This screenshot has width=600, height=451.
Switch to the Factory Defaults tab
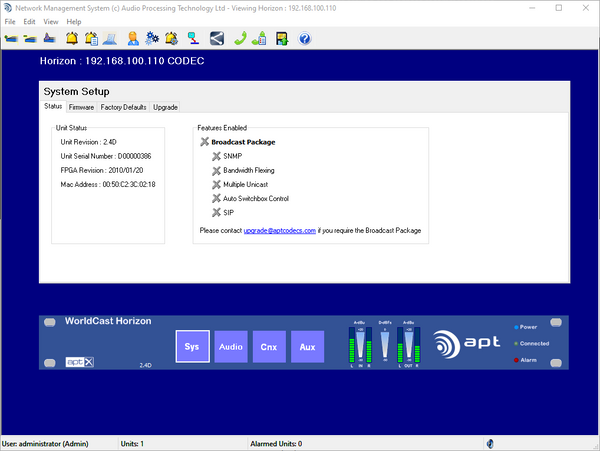pos(123,107)
